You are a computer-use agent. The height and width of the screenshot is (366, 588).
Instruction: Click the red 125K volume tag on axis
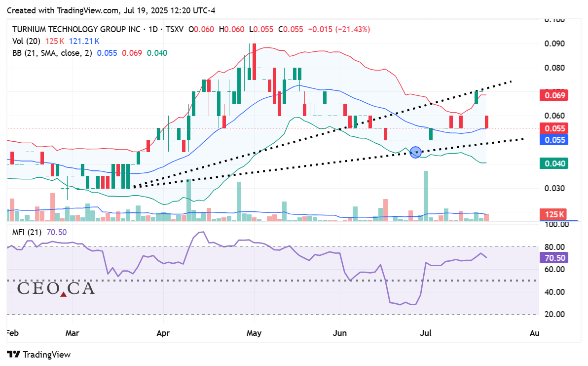click(x=553, y=214)
